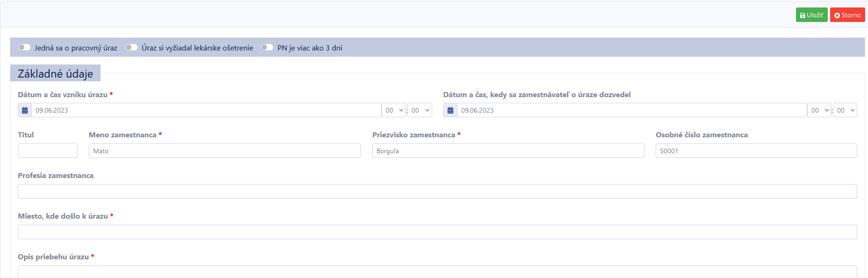Viewport: 868px width, 278px height.
Task: Click the injury date field 09.06.2023
Action: click(x=206, y=110)
